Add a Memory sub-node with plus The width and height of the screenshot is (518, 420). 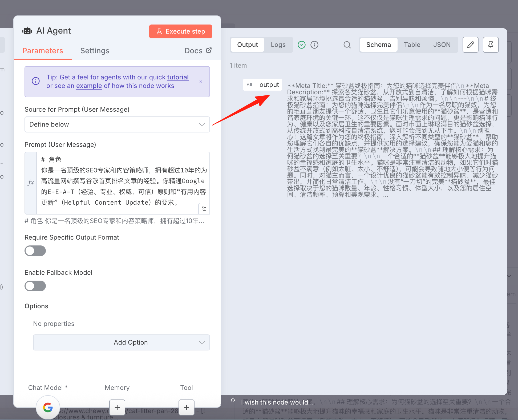click(117, 407)
